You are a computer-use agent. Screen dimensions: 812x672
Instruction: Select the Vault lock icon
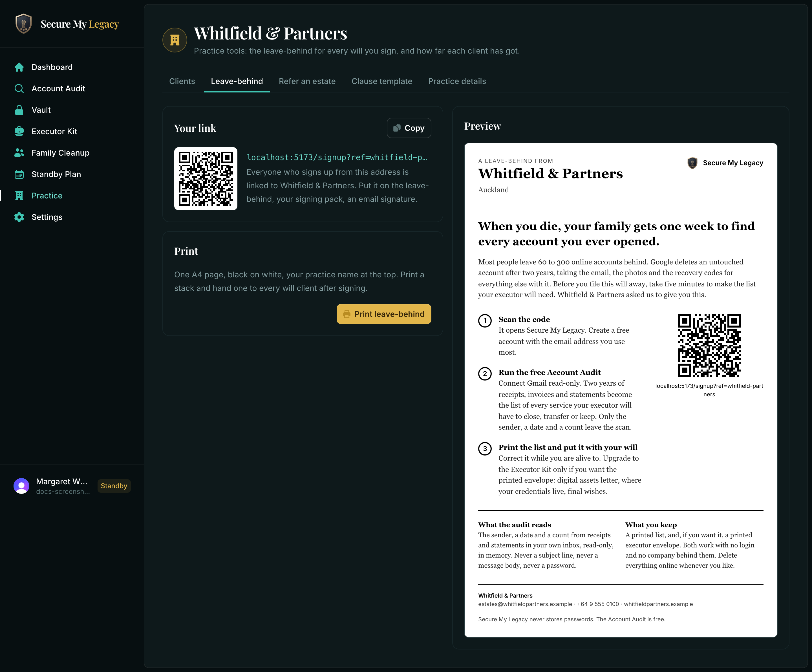click(19, 110)
